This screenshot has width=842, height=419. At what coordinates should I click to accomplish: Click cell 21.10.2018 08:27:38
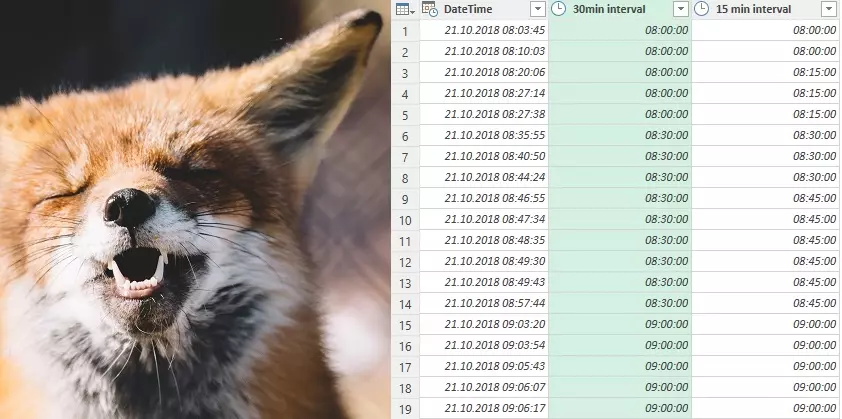tap(484, 114)
